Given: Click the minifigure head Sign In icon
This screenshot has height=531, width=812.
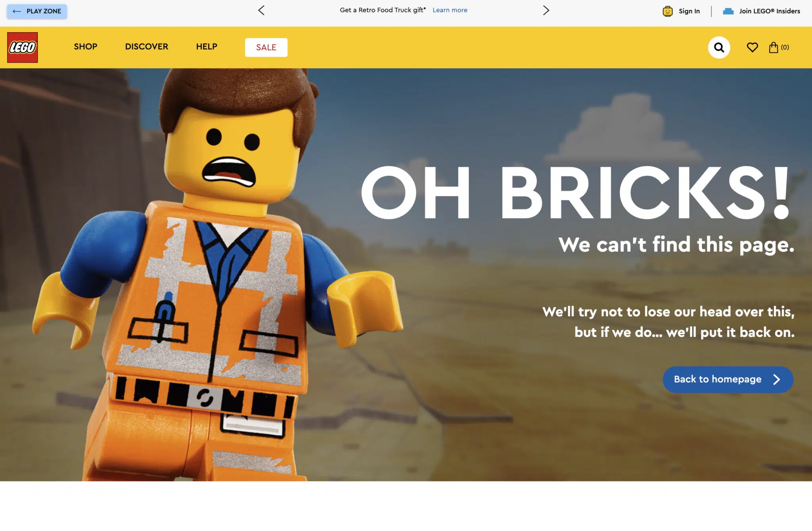Looking at the screenshot, I should (x=668, y=11).
